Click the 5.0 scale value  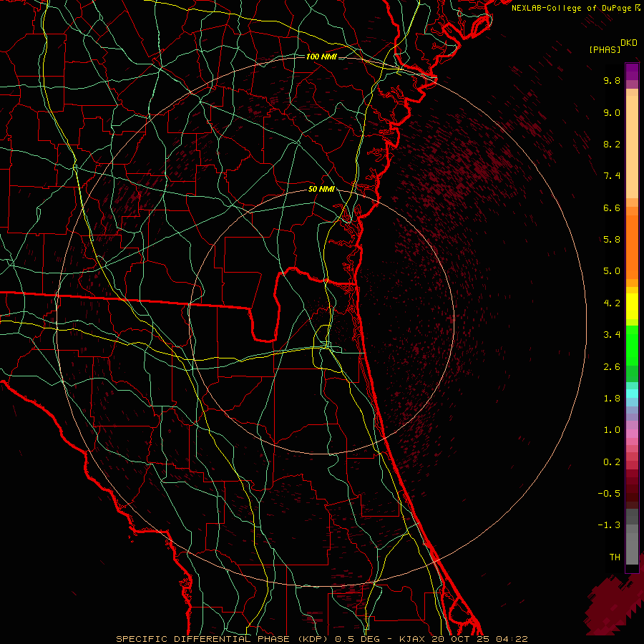pyautogui.click(x=612, y=271)
